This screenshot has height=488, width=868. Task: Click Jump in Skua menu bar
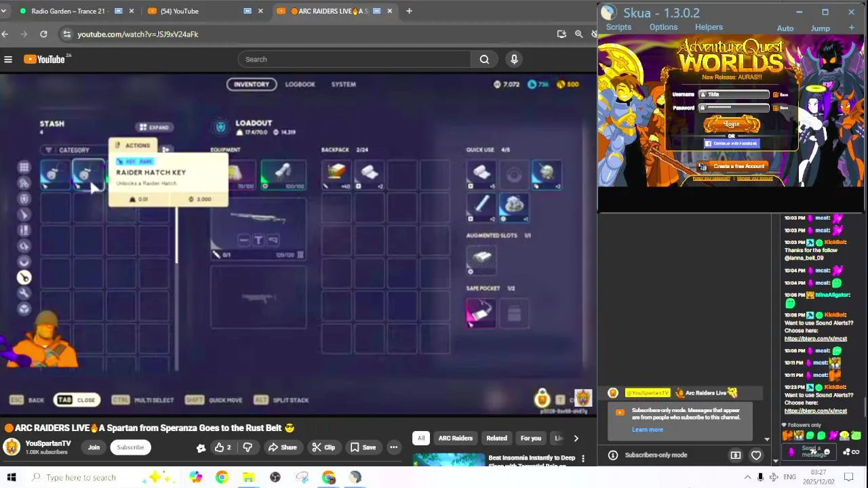(x=821, y=28)
